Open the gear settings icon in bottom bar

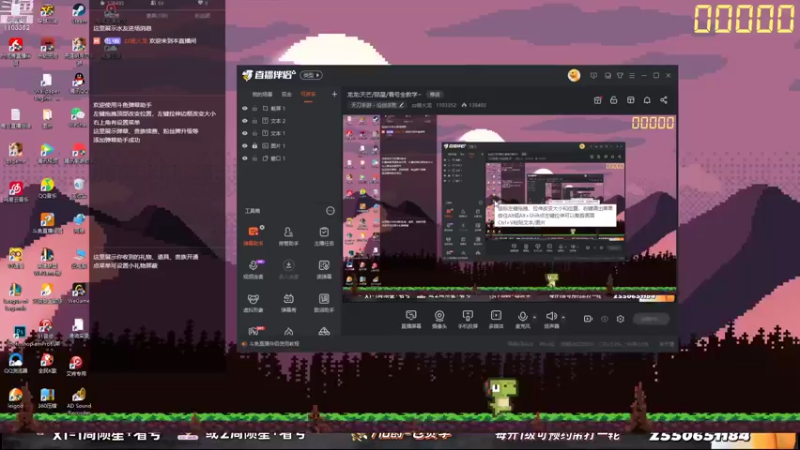pyautogui.click(x=620, y=319)
